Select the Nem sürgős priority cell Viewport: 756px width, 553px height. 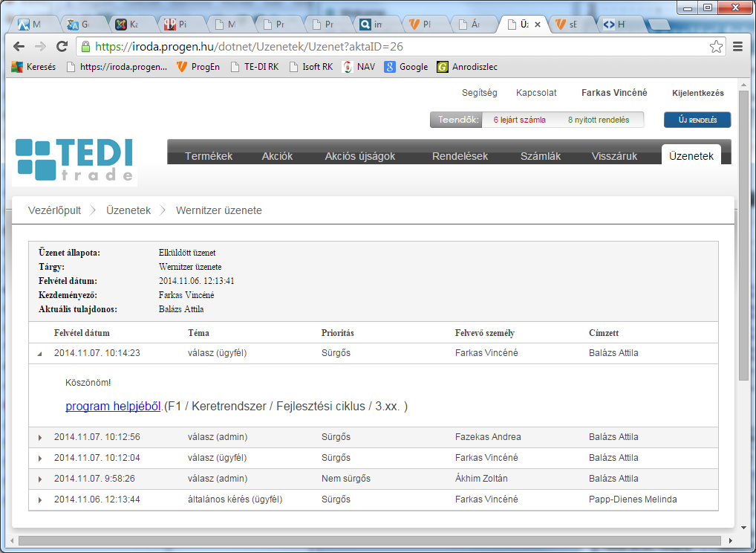click(346, 479)
